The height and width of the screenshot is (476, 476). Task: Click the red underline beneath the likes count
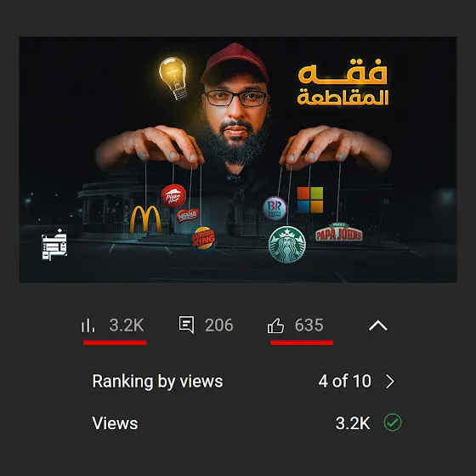pos(302,343)
